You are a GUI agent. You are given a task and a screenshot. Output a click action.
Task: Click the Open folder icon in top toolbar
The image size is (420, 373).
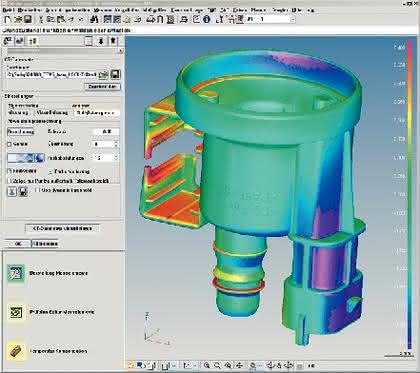point(18,20)
